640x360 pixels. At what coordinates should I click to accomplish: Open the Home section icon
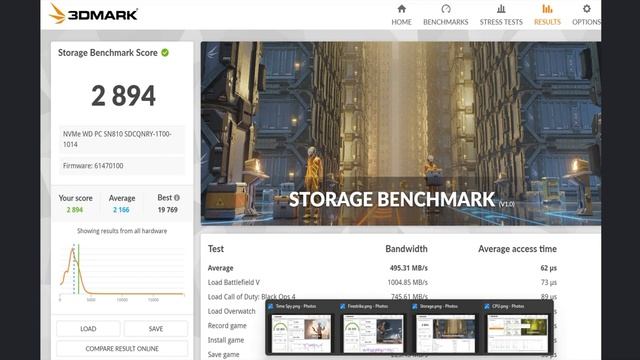click(402, 9)
